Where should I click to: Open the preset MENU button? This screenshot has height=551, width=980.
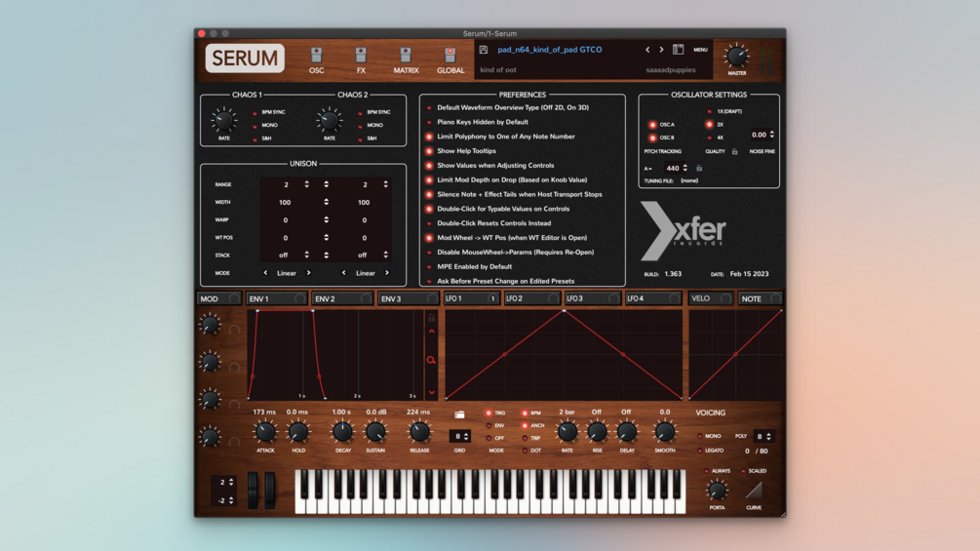[x=700, y=50]
